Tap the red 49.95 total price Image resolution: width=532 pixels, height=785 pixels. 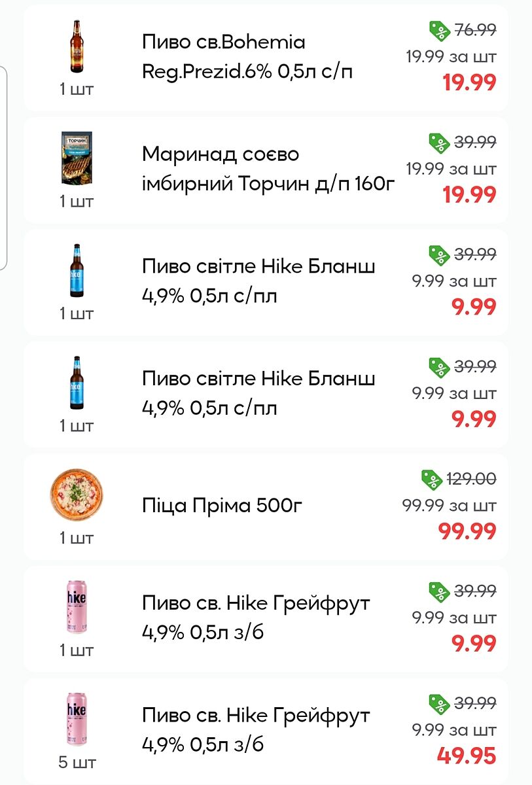coord(466,756)
